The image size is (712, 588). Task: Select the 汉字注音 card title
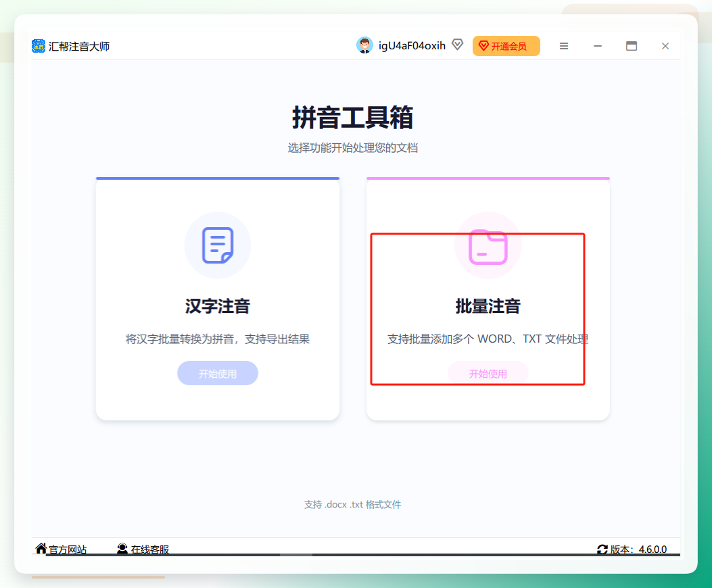(218, 306)
